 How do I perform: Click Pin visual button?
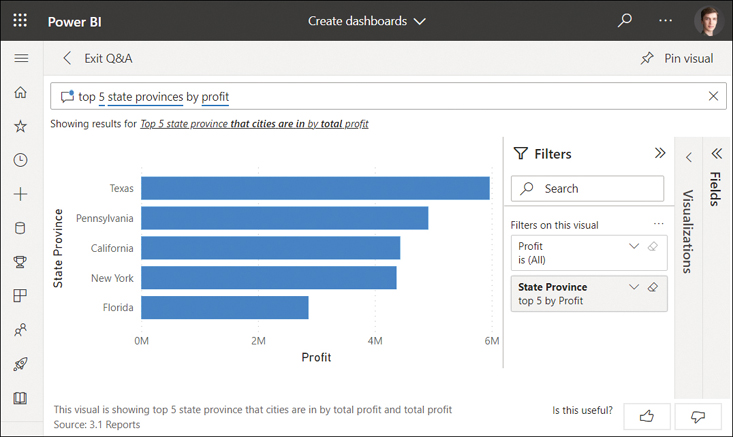pos(677,58)
